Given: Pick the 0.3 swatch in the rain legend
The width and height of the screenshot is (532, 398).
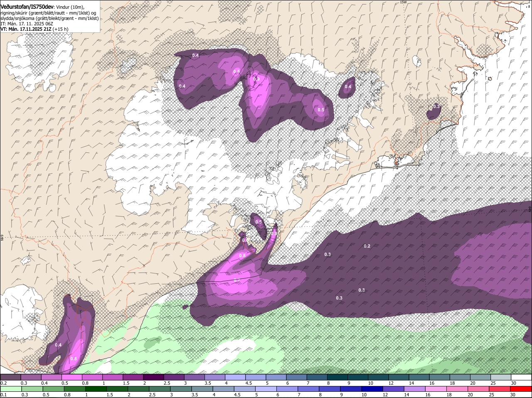Looking at the screenshot, I should click(32, 389).
